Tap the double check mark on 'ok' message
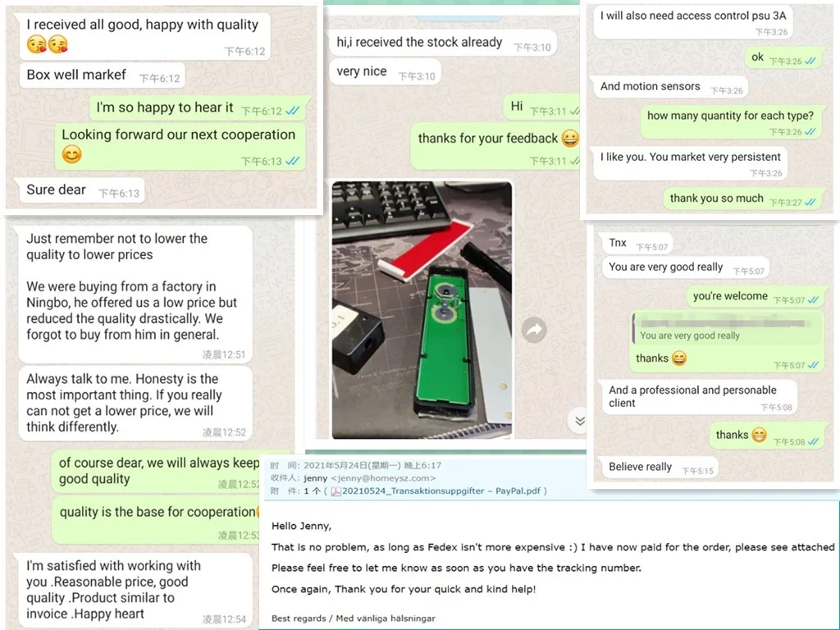 pyautogui.click(x=810, y=61)
